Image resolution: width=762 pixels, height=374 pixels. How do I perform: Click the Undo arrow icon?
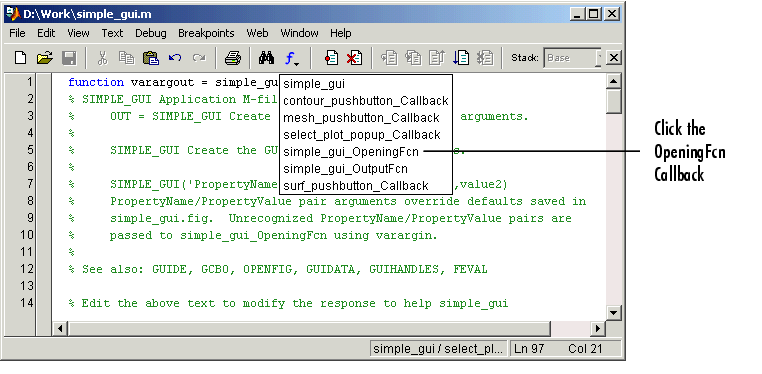click(175, 58)
